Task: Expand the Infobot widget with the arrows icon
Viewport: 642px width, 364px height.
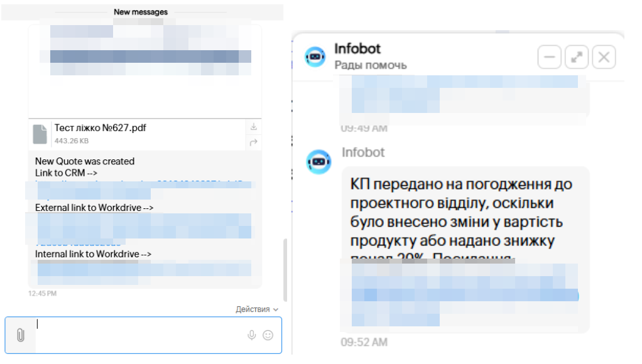Action: [577, 56]
